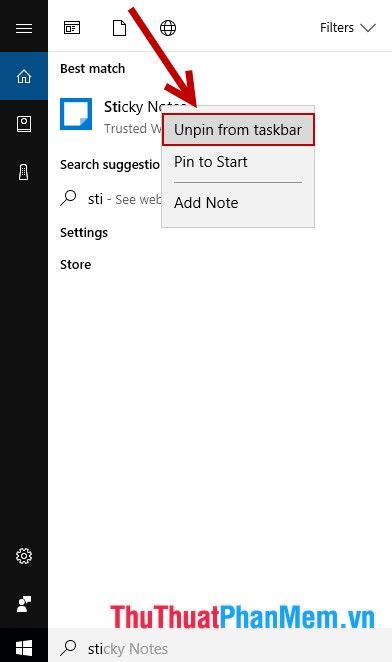392x662 pixels.
Task: Choose Pin to Start
Action: 211,162
